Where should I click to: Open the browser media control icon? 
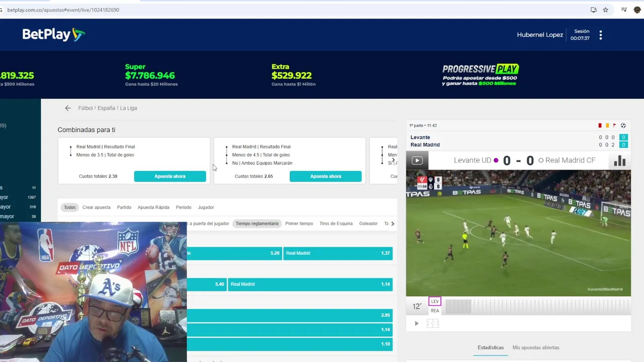click(624, 10)
